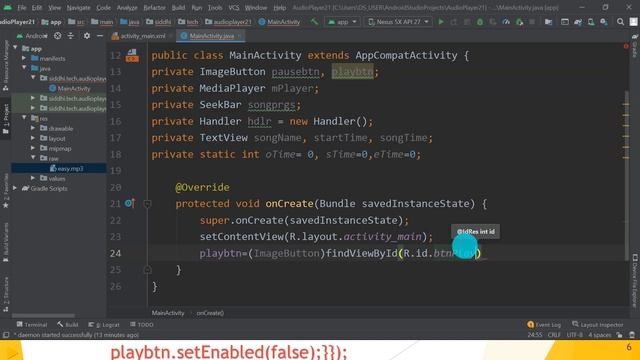
Task: Toggle the Build Variants side tab
Action: (6, 242)
